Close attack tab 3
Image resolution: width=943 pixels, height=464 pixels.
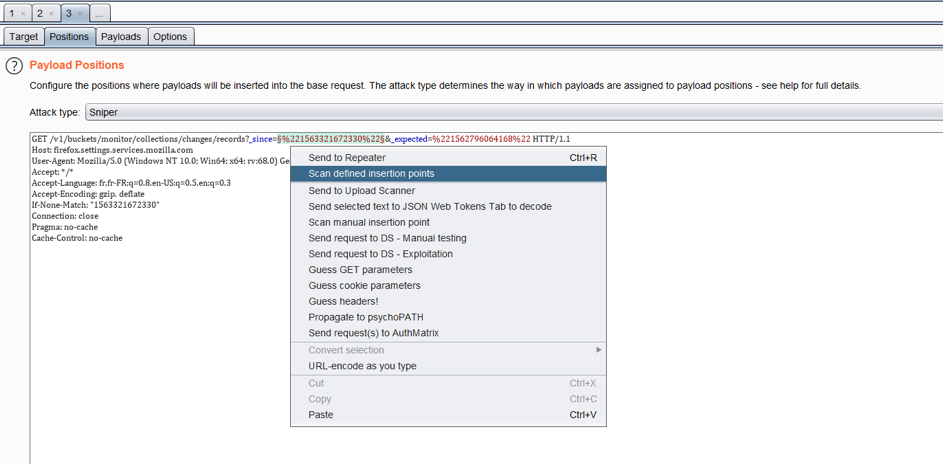tap(80, 14)
